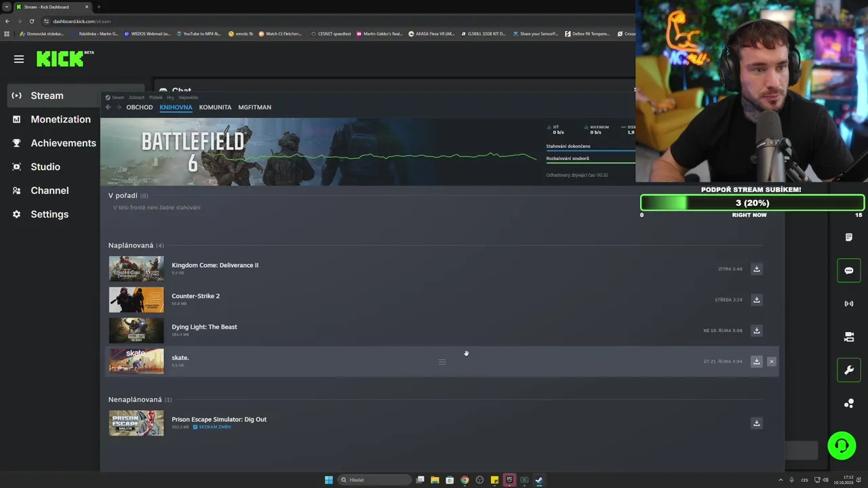Open MGFITMAN profile tab in Steam
Viewport: 868px width, 488px height.
254,107
